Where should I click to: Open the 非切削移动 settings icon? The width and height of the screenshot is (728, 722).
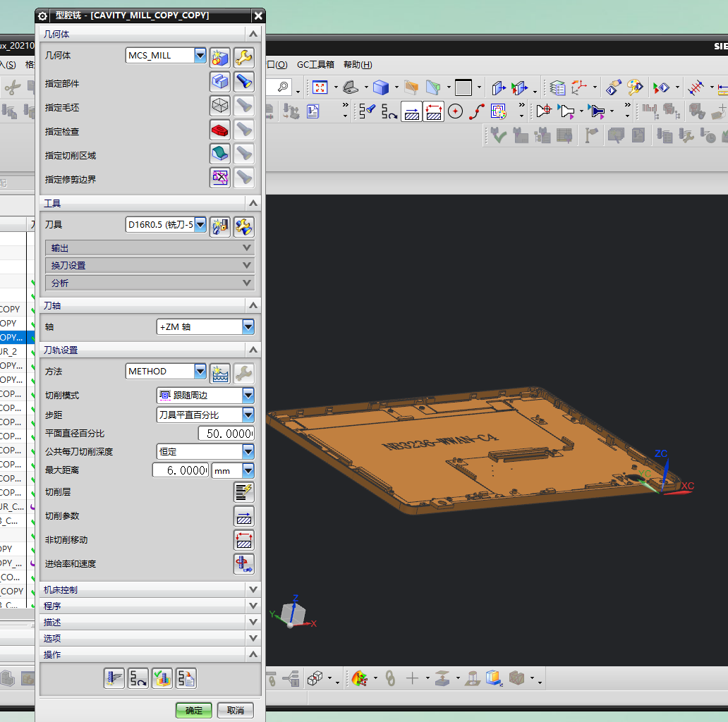click(x=243, y=540)
